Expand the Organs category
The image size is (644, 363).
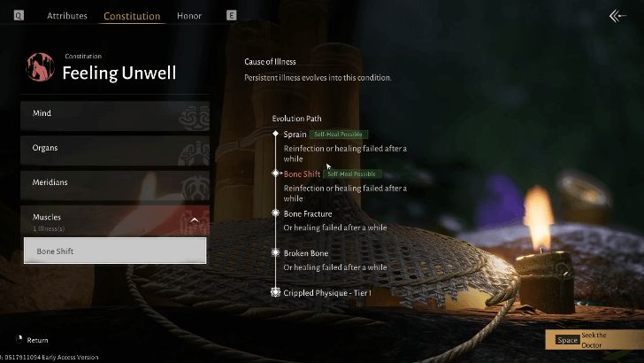coord(115,151)
